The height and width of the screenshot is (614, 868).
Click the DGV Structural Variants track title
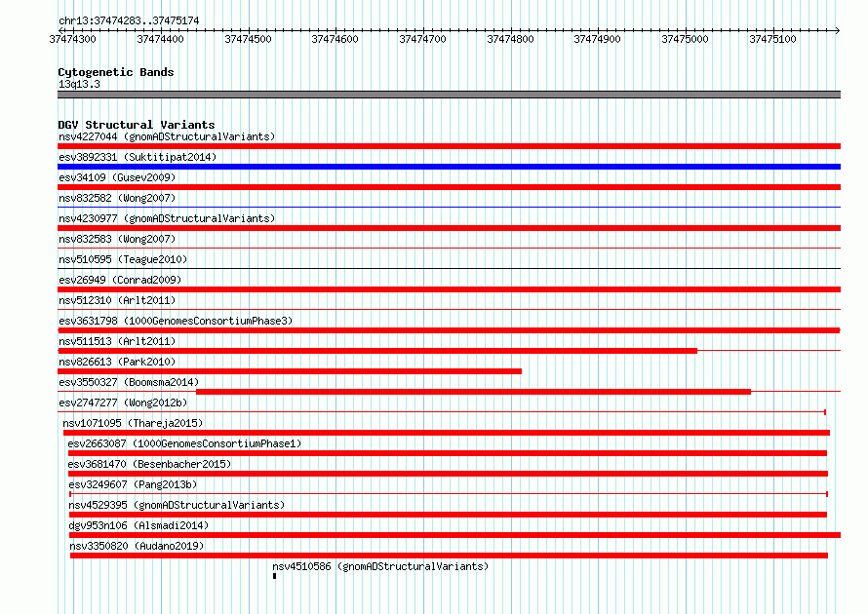137,125
